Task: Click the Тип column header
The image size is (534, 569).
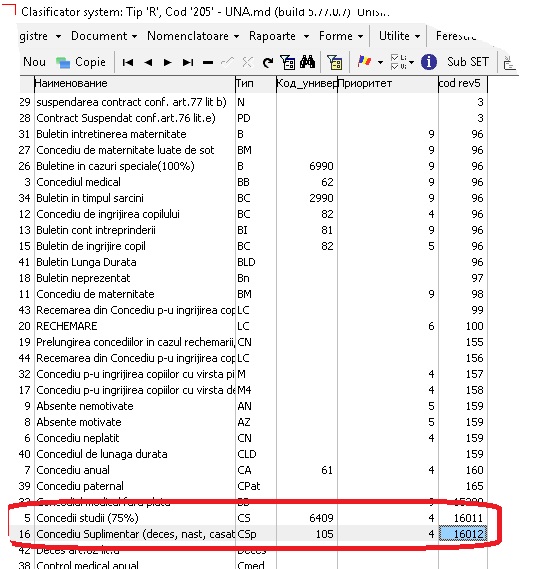Action: pos(256,84)
